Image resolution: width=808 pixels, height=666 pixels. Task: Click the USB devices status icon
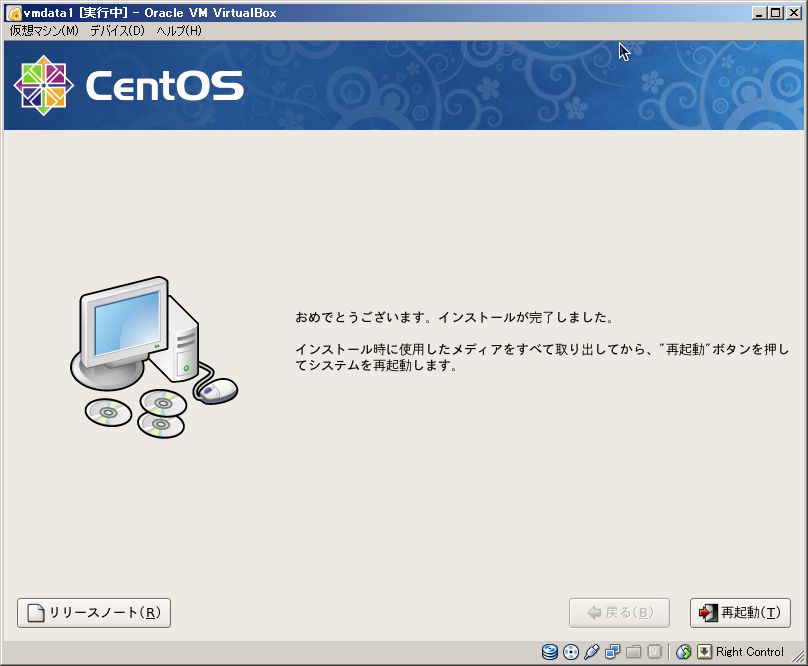coord(592,652)
